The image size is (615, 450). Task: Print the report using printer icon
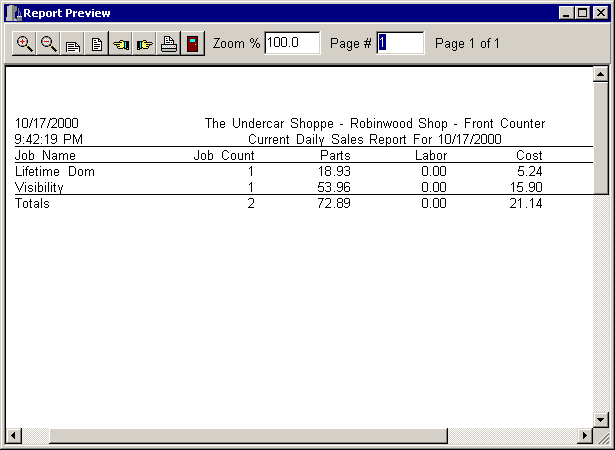[x=169, y=44]
